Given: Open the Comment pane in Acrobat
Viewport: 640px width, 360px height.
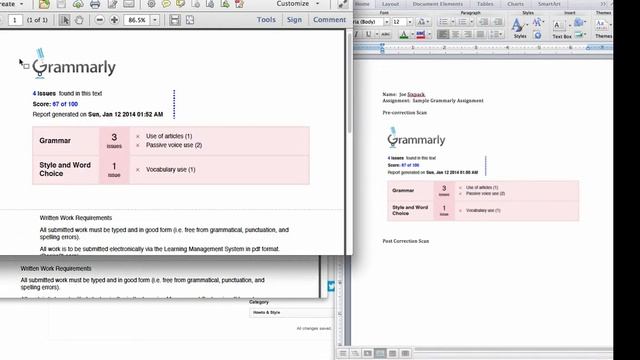Looking at the screenshot, I should coord(329,20).
